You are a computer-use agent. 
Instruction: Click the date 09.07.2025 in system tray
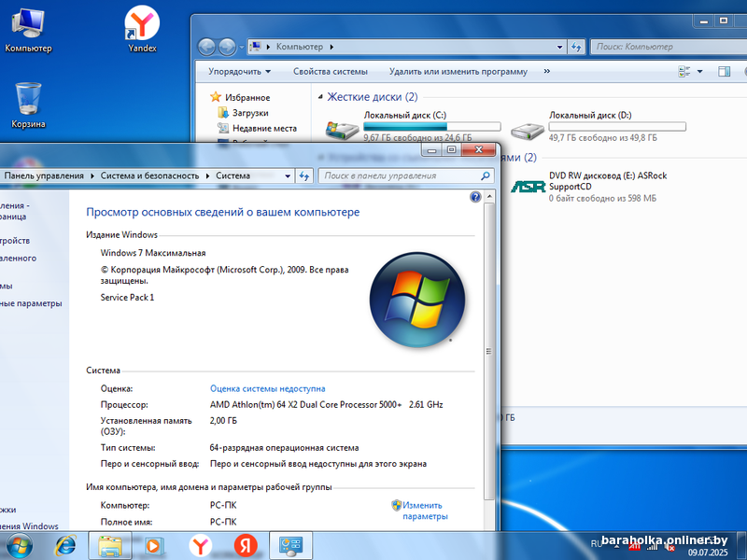(708, 553)
